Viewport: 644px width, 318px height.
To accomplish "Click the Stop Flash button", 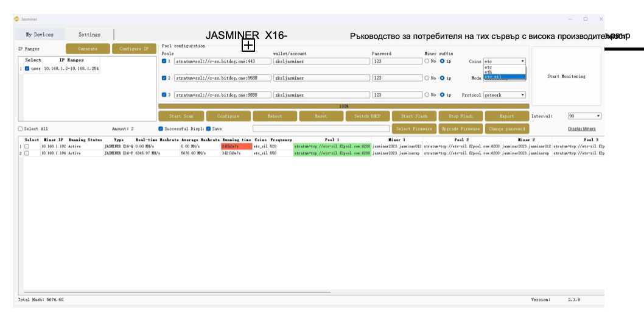I will (x=460, y=116).
